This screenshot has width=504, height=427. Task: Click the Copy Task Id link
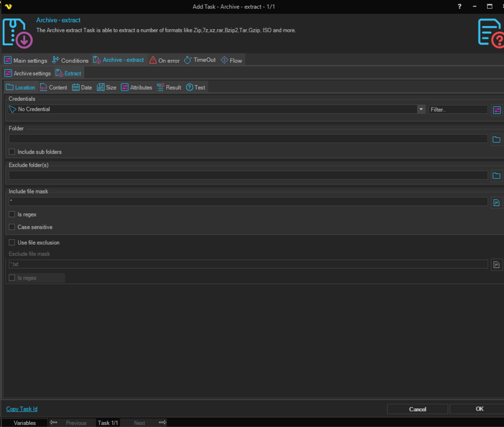(x=22, y=409)
